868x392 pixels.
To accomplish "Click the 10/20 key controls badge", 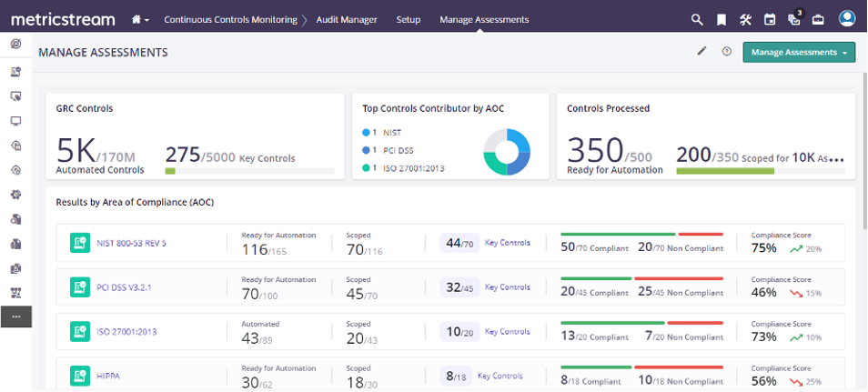I will coord(459,332).
